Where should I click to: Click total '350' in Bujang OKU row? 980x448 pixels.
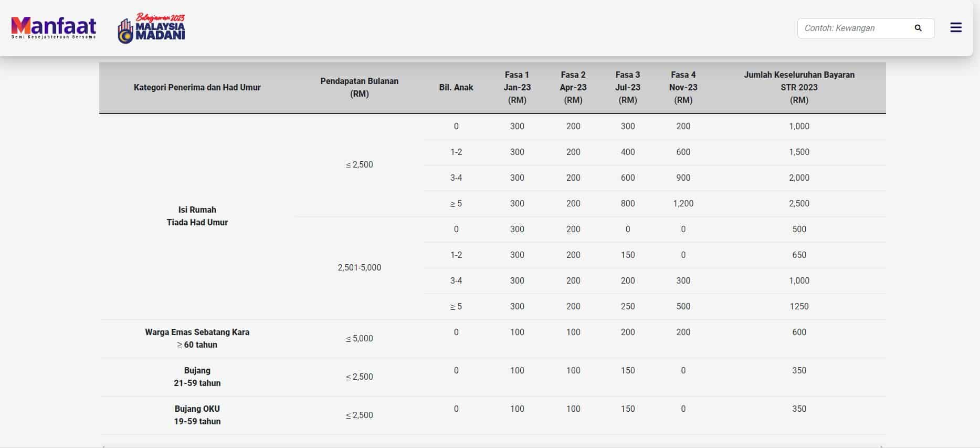pyautogui.click(x=799, y=409)
